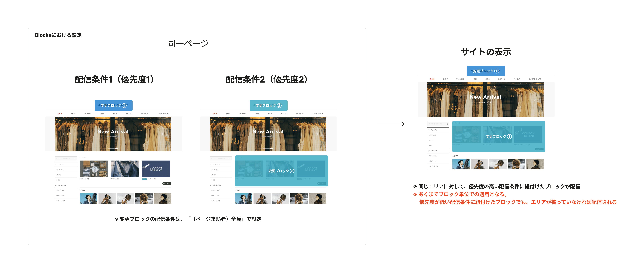Click SALEアイテム sidebar link in サイトの表示 mockup
Viewport: 644px width, 273px height.
click(x=434, y=166)
